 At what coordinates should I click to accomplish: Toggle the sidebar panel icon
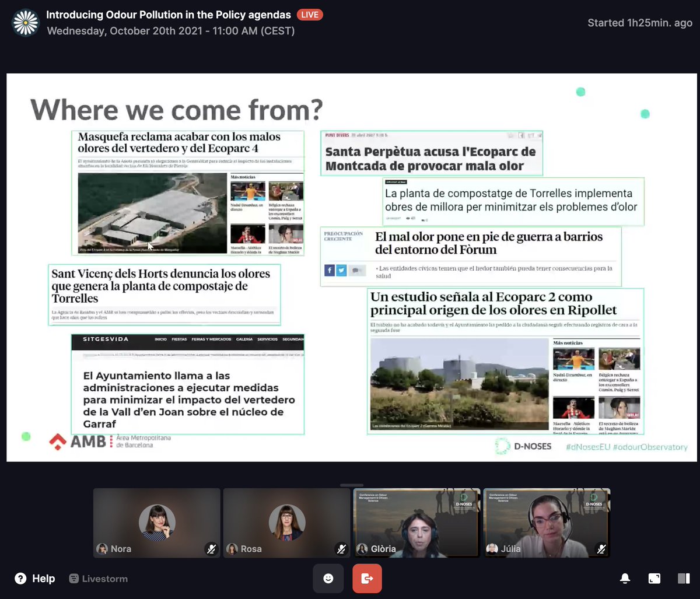click(x=684, y=579)
